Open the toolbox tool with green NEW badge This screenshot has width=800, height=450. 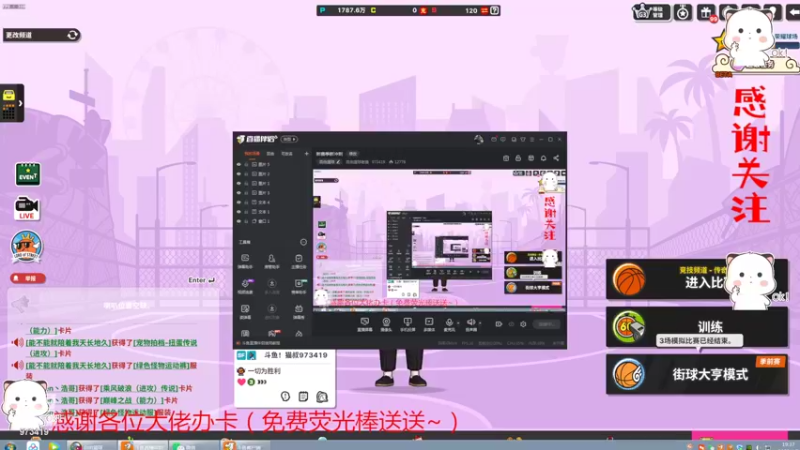point(299,286)
